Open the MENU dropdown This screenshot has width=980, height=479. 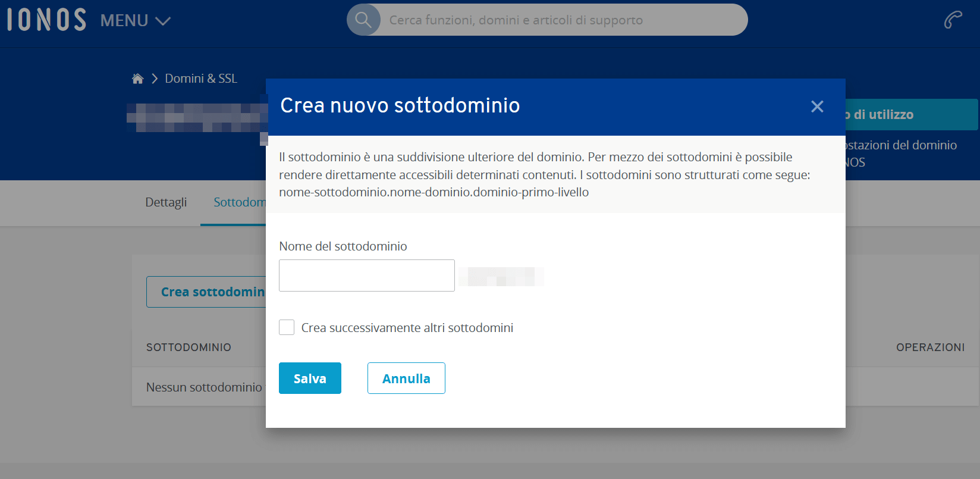pyautogui.click(x=135, y=21)
